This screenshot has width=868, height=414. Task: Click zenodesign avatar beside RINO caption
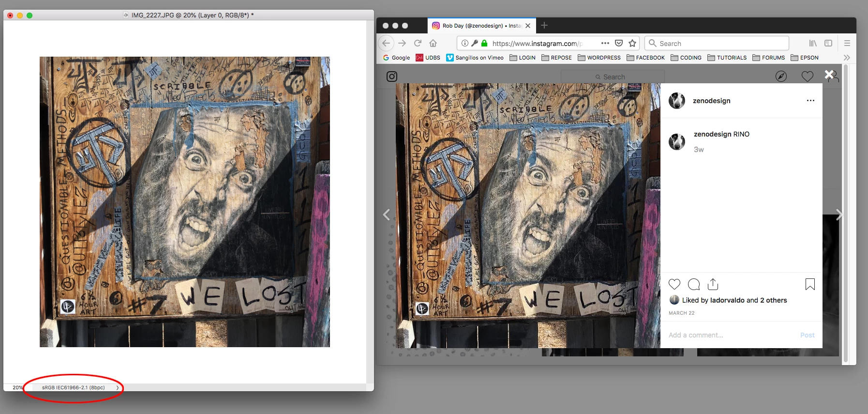point(677,142)
